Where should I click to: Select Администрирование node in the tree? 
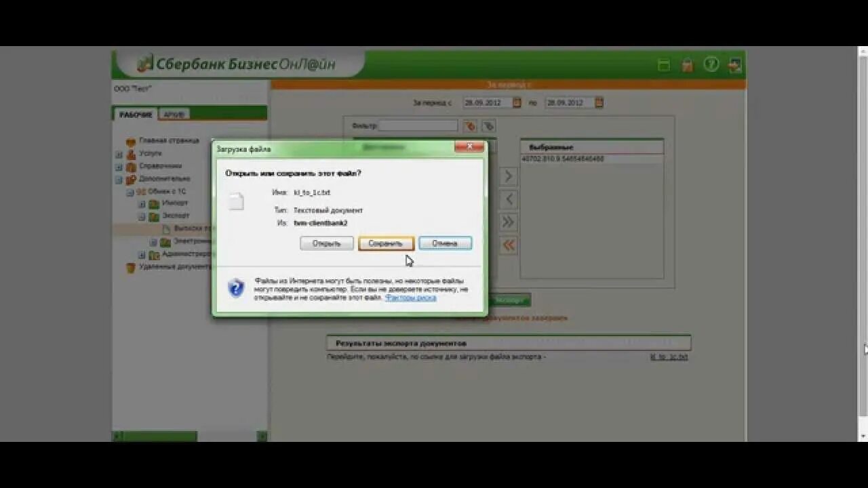[x=186, y=254]
